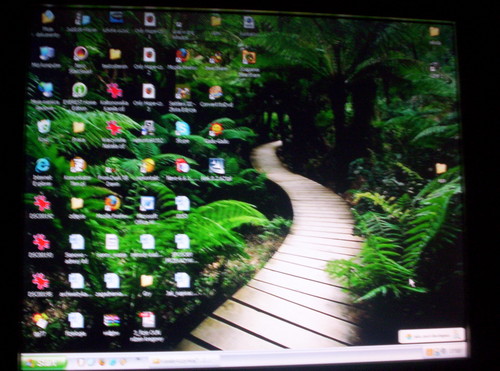Launch the Microsoft Office Word shortcut
Viewport: 500px width, 371px height.
point(147,204)
